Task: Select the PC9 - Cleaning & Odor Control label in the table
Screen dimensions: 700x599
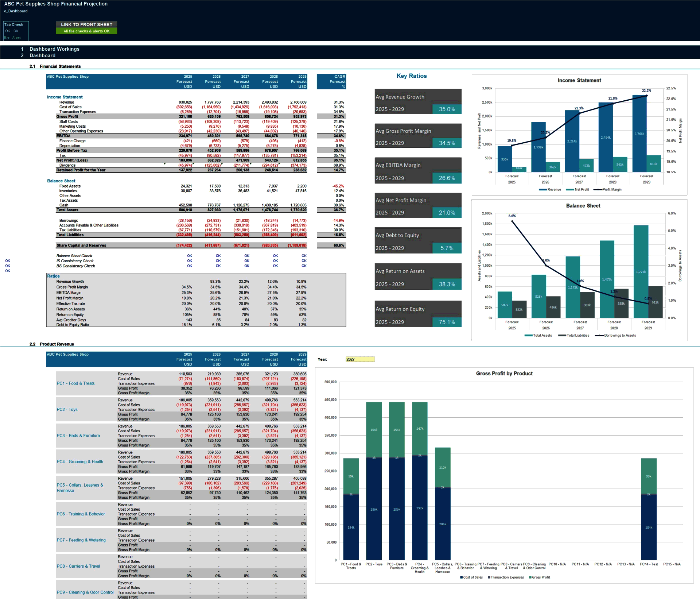Action: [85, 592]
